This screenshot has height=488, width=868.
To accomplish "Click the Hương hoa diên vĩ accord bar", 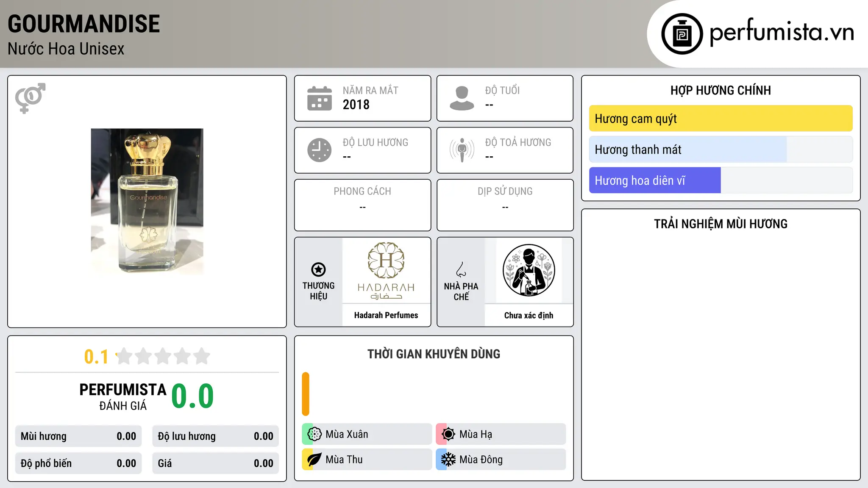I will pyautogui.click(x=721, y=180).
